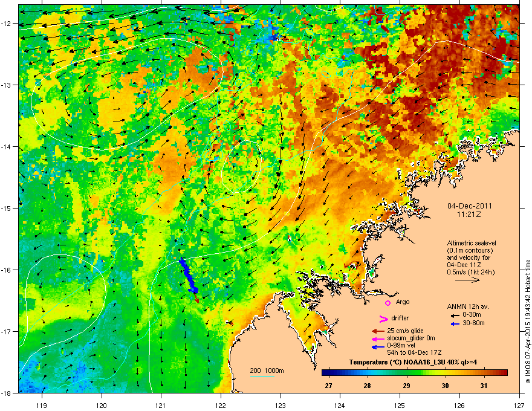Click the longitude label 125

(400, 405)
